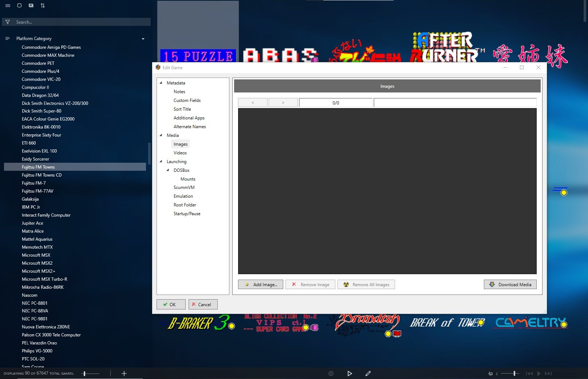Click the sidebar vertical scrollbar
The height and width of the screenshot is (379, 588).
(149, 154)
